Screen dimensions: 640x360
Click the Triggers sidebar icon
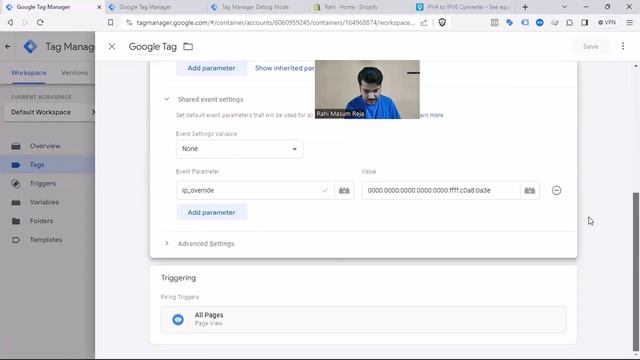16,184
